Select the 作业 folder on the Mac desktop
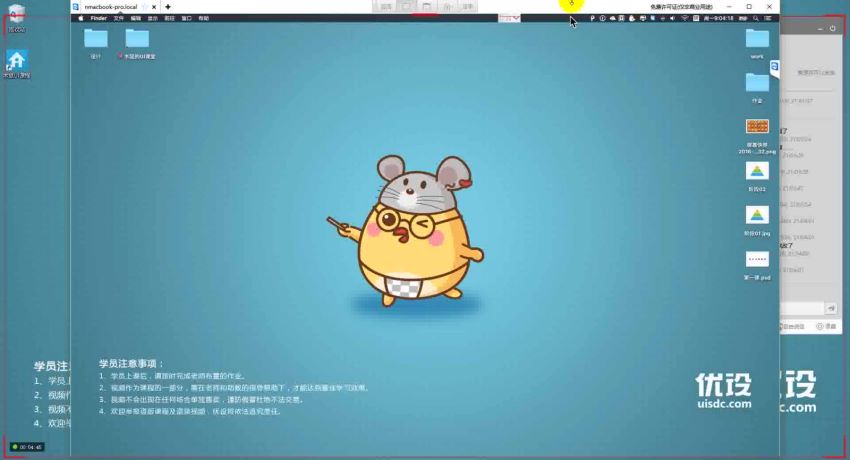 [757, 88]
